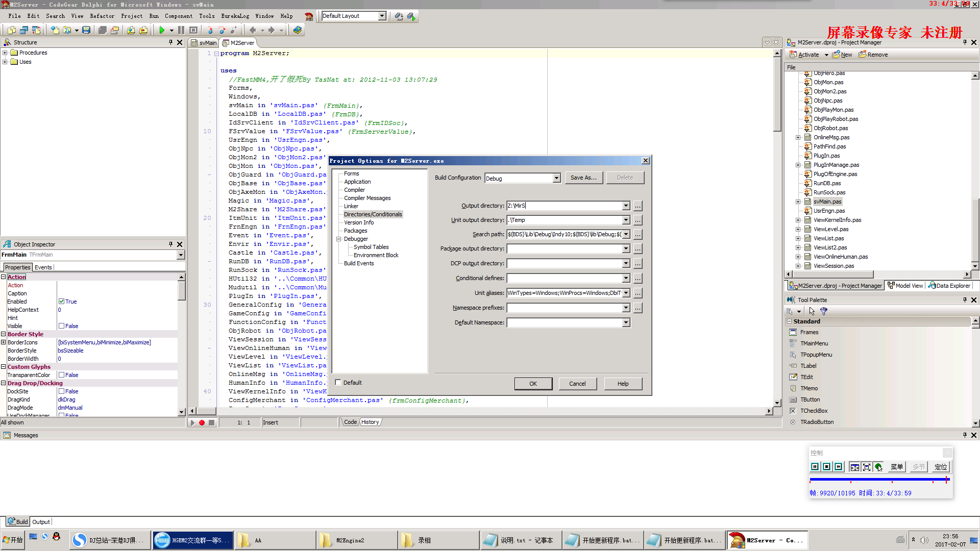Click the Program Reset stop icon

click(193, 30)
